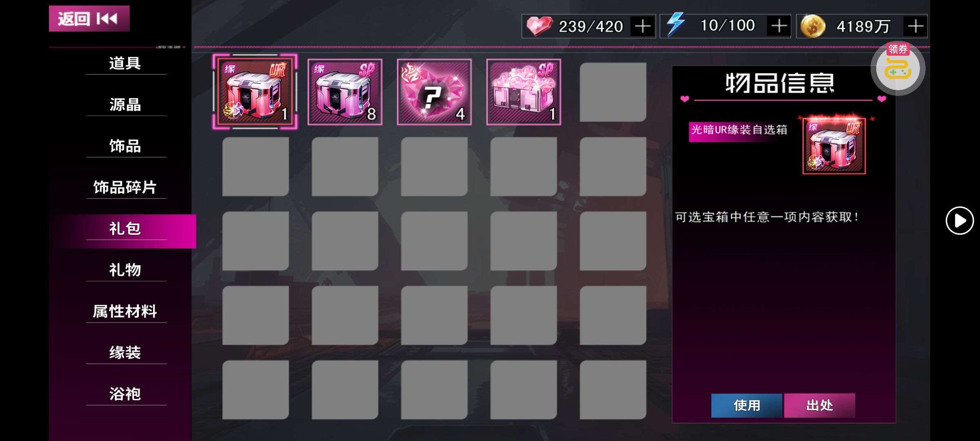
Task: Select the SP pink crystal chest item
Action: tap(523, 92)
